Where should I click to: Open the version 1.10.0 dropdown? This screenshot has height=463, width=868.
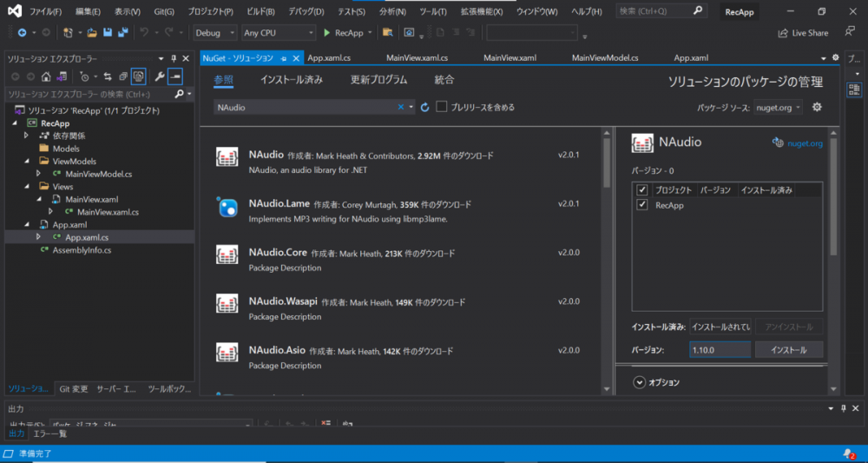(x=720, y=350)
